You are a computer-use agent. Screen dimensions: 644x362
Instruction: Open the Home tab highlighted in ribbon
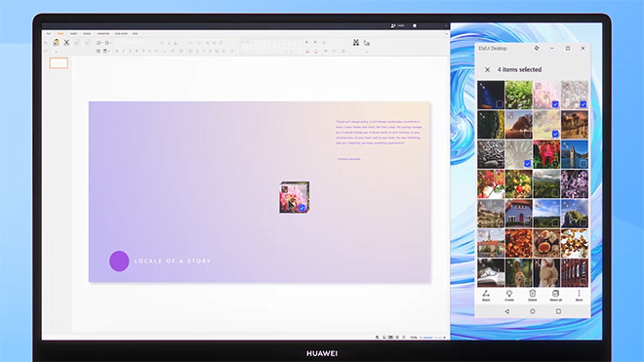(x=60, y=34)
